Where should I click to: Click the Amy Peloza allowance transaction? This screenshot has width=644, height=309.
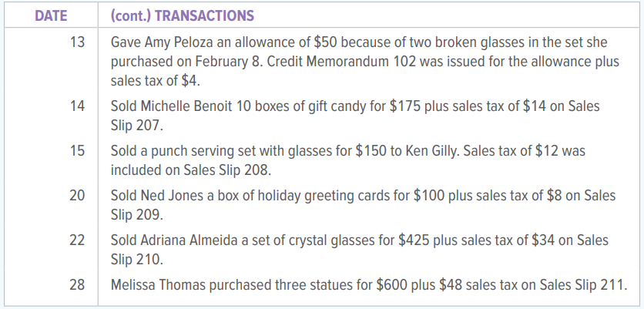[x=364, y=61]
